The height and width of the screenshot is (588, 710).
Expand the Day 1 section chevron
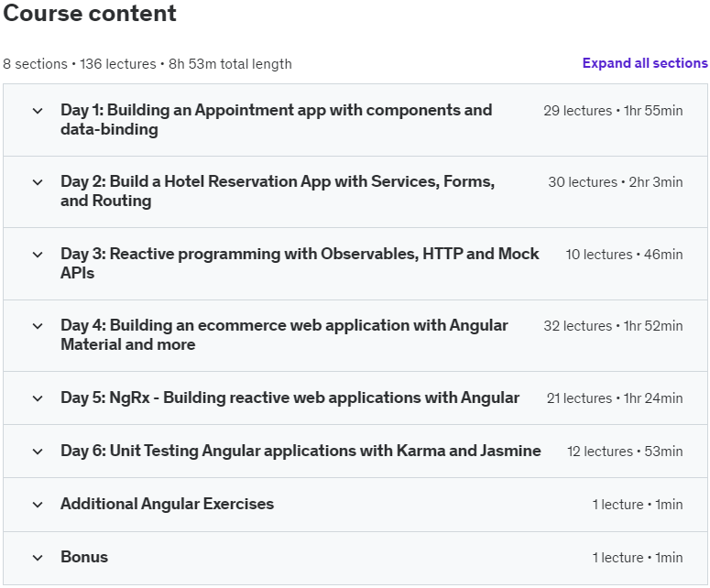[38, 111]
